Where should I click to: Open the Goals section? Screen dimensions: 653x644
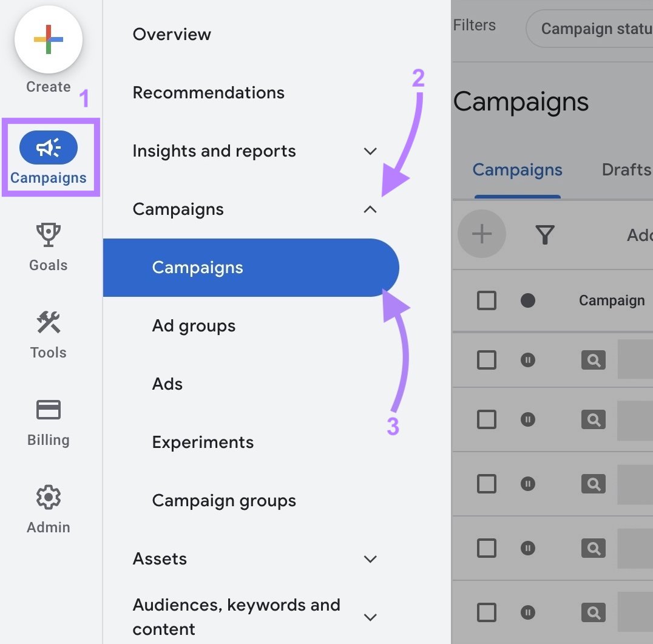(48, 246)
